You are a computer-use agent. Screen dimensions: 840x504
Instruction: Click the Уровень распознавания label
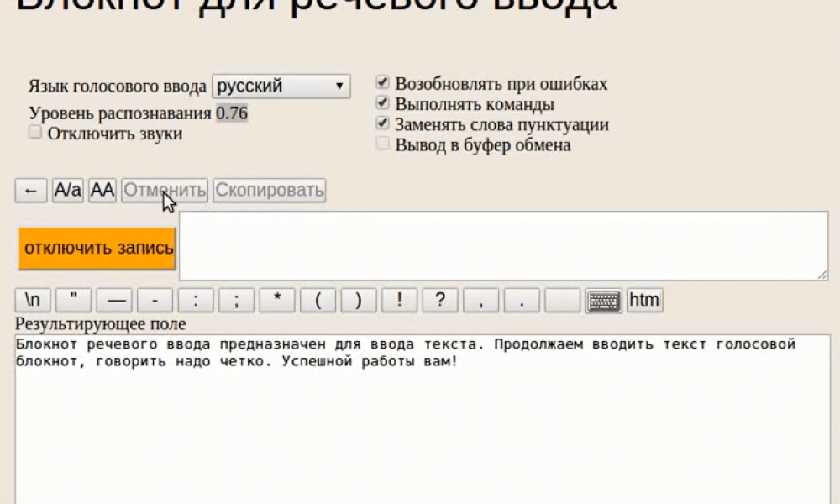pos(120,113)
